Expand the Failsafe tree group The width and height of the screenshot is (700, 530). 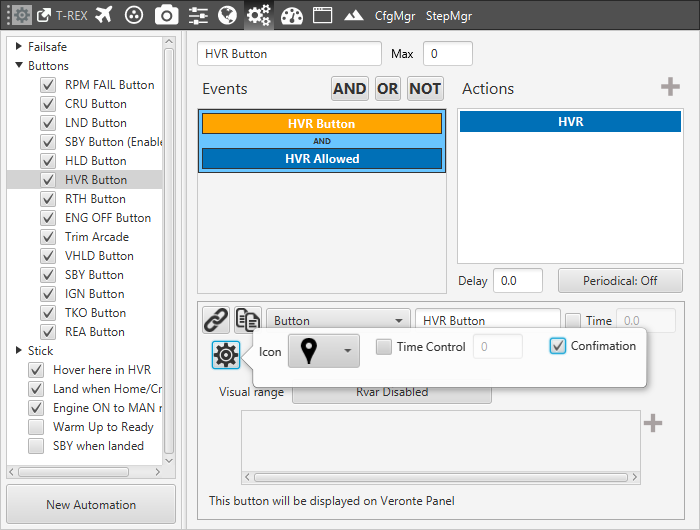pyautogui.click(x=18, y=46)
